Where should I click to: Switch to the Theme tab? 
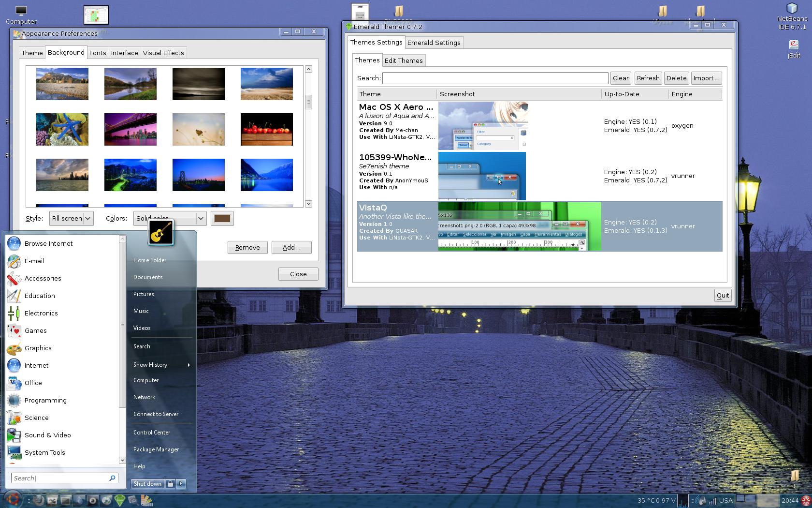[32, 53]
